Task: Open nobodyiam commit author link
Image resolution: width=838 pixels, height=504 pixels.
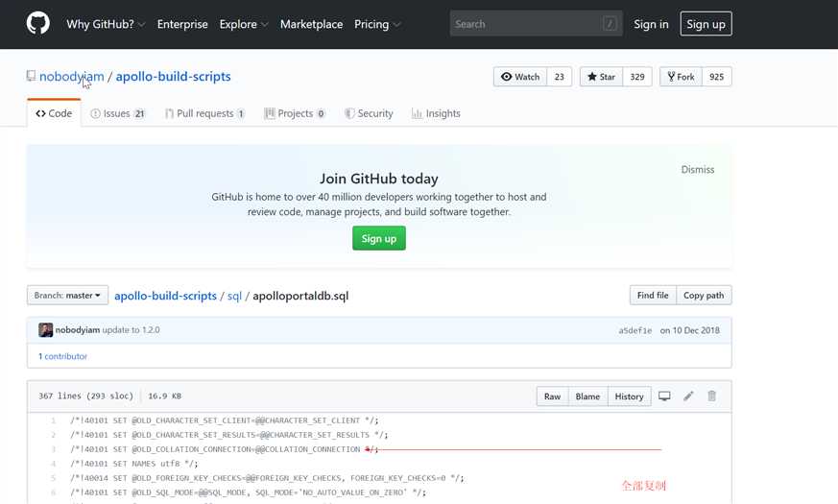Action: [x=78, y=330]
